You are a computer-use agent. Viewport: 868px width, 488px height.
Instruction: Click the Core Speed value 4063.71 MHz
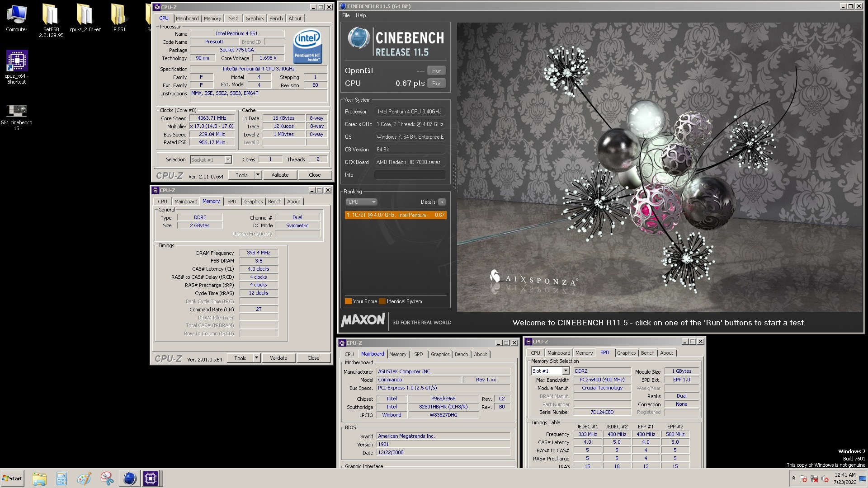pos(212,118)
